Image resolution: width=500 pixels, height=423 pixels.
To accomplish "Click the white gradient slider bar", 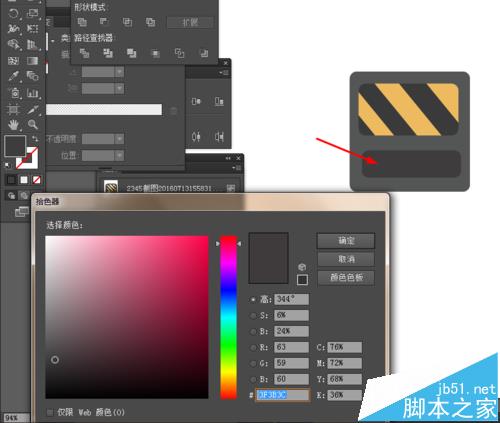I will pyautogui.click(x=104, y=110).
